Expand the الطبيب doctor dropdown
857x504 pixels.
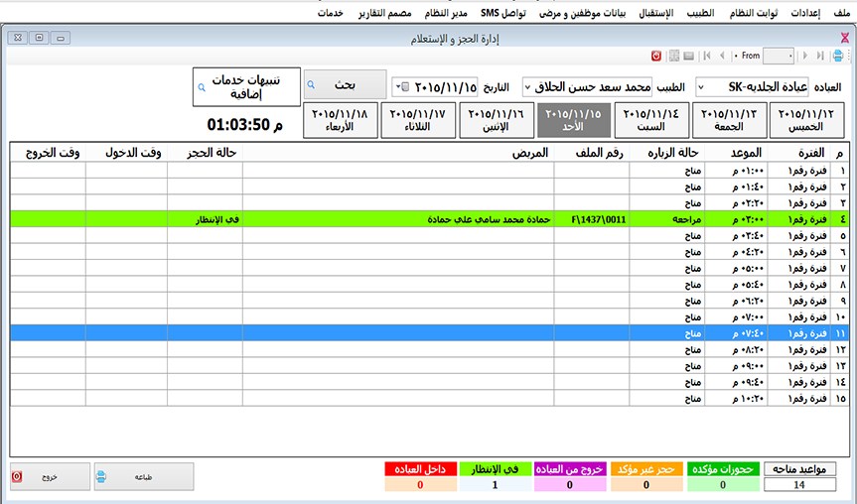point(527,86)
